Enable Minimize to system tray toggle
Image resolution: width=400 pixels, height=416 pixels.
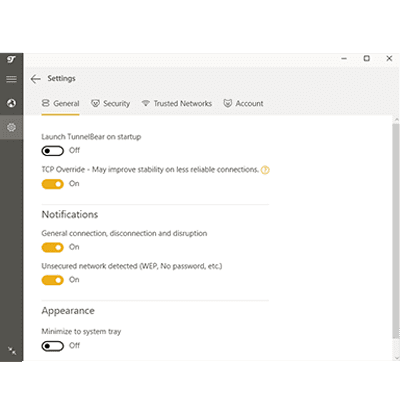click(x=53, y=346)
